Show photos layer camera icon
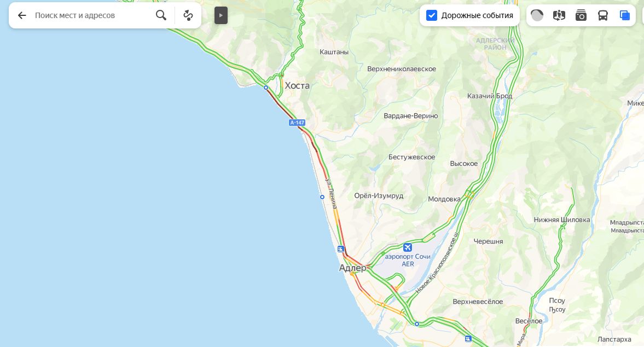 tap(581, 16)
